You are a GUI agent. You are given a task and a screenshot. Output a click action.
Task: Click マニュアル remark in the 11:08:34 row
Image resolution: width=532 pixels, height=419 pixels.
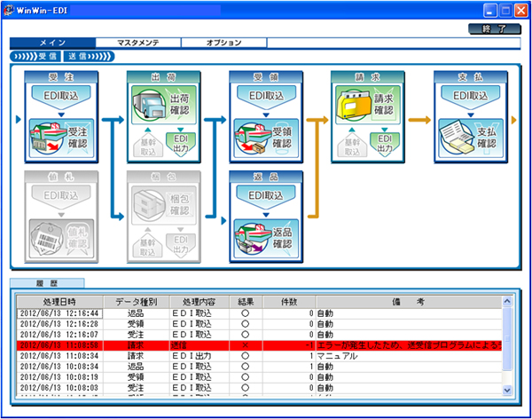(337, 356)
